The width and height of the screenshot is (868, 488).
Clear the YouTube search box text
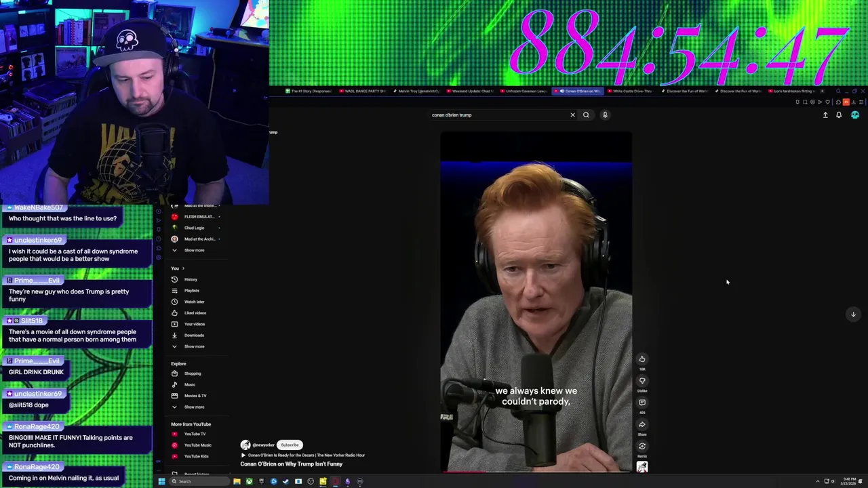(572, 115)
